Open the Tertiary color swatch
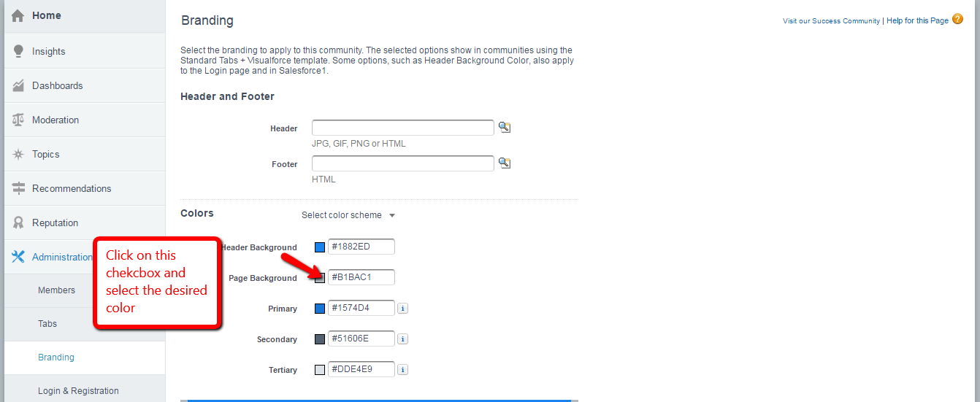The height and width of the screenshot is (402, 980). 320,370
